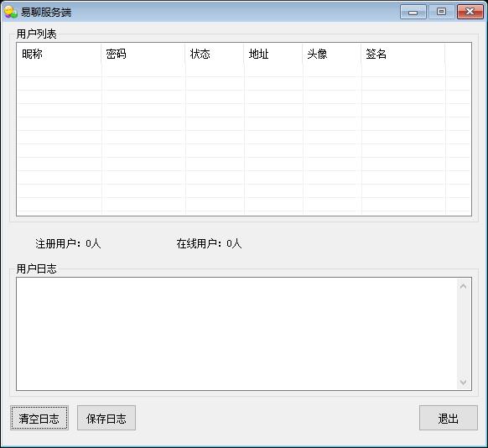
Task: Close the 易聊服务端 window
Action: 470,12
